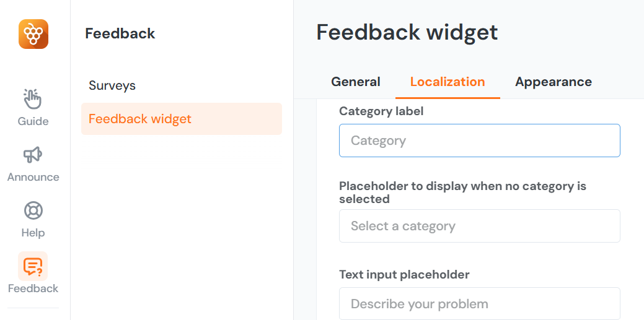Viewport: 644px width, 320px height.
Task: Click the 'Describe your problem' input field
Action: tap(479, 304)
